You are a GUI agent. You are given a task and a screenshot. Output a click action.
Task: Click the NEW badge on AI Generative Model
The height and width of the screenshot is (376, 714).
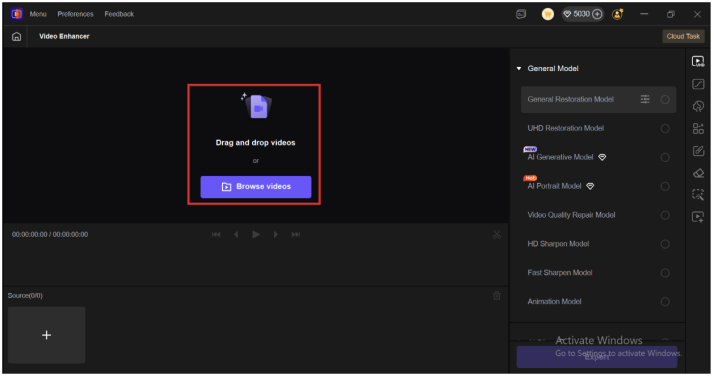(x=530, y=149)
